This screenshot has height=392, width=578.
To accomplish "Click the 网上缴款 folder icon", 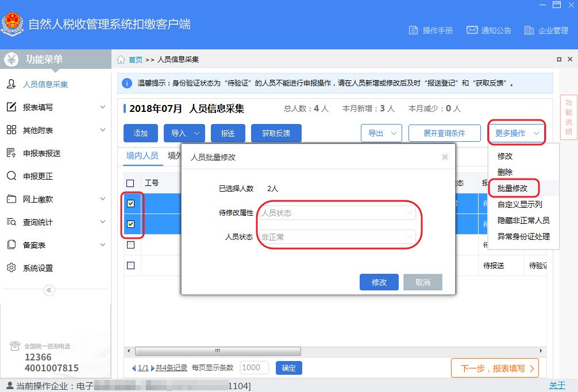I will click(x=11, y=199).
